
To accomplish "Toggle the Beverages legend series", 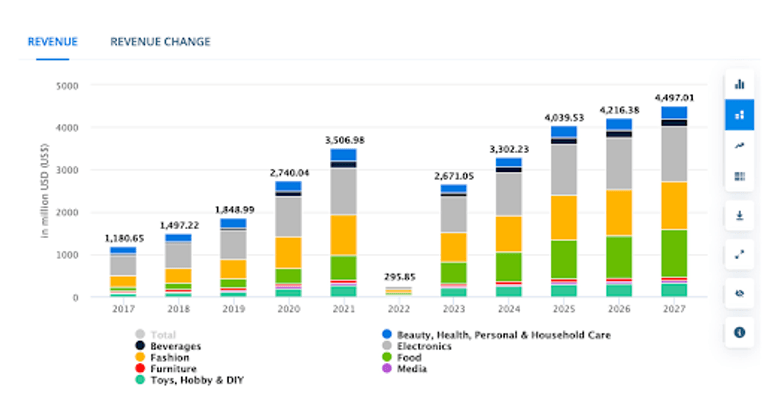I will point(168,346).
